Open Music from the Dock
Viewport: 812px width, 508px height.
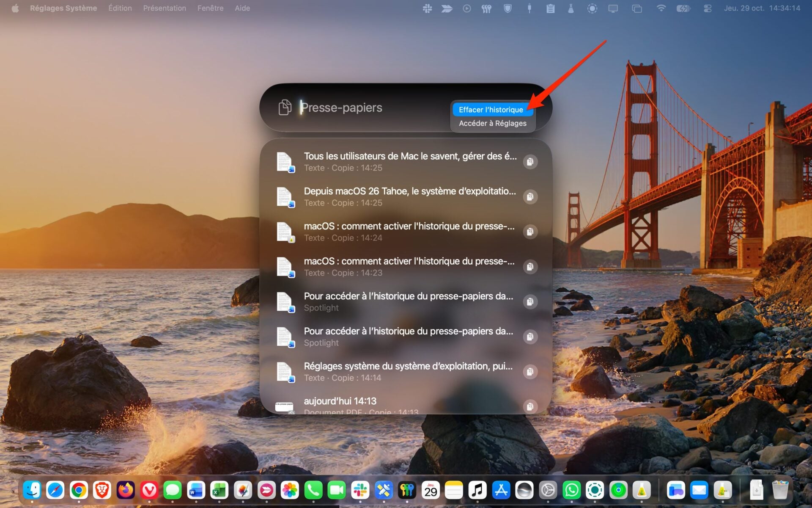click(477, 490)
